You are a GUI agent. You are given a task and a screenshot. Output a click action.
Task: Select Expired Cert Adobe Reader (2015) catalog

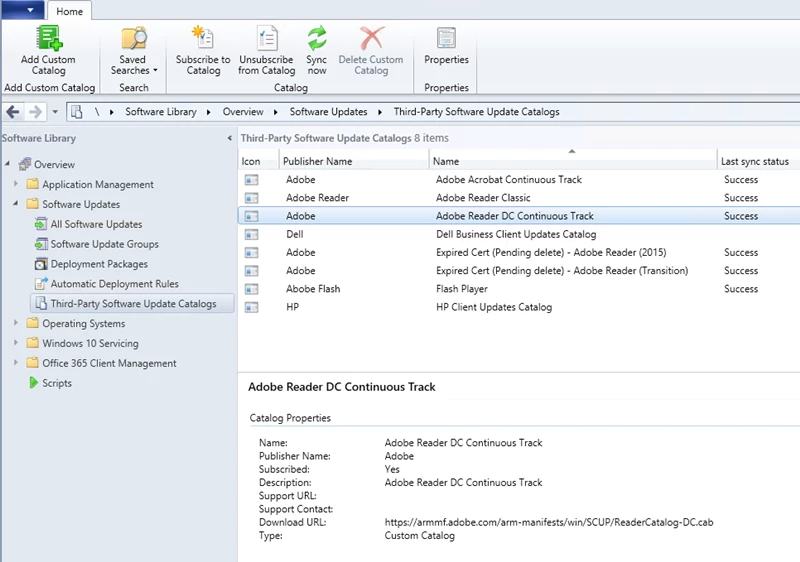pos(551,253)
